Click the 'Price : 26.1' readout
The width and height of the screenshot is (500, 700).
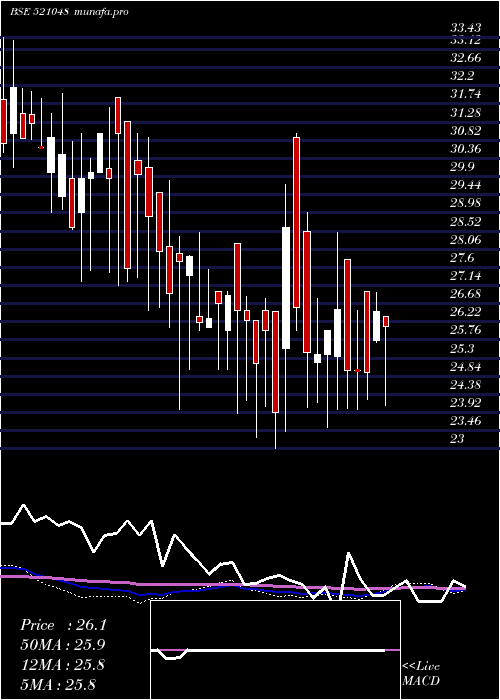click(63, 625)
